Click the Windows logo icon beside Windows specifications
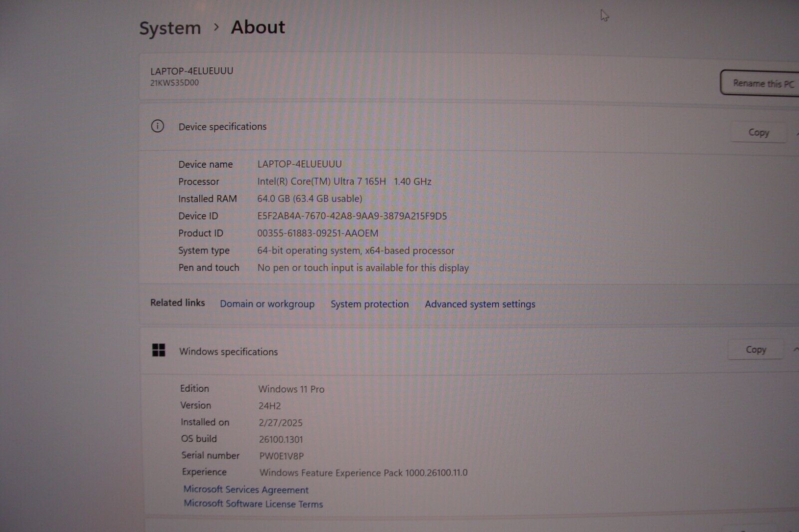799x532 pixels. click(x=159, y=350)
